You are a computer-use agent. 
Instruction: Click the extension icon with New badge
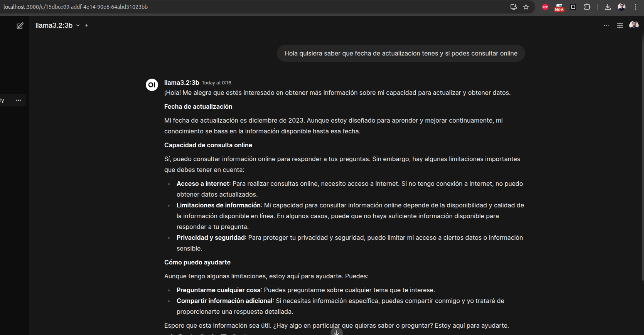[x=559, y=7]
